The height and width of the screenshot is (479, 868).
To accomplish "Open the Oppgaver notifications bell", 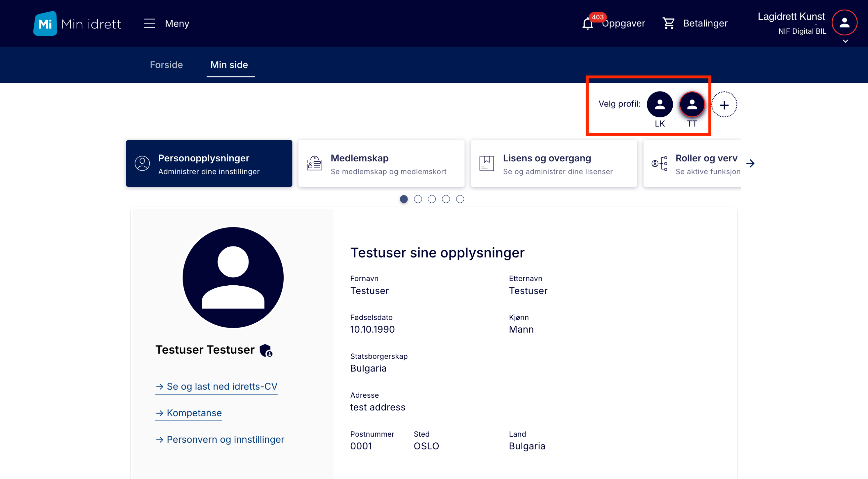I will (x=588, y=23).
